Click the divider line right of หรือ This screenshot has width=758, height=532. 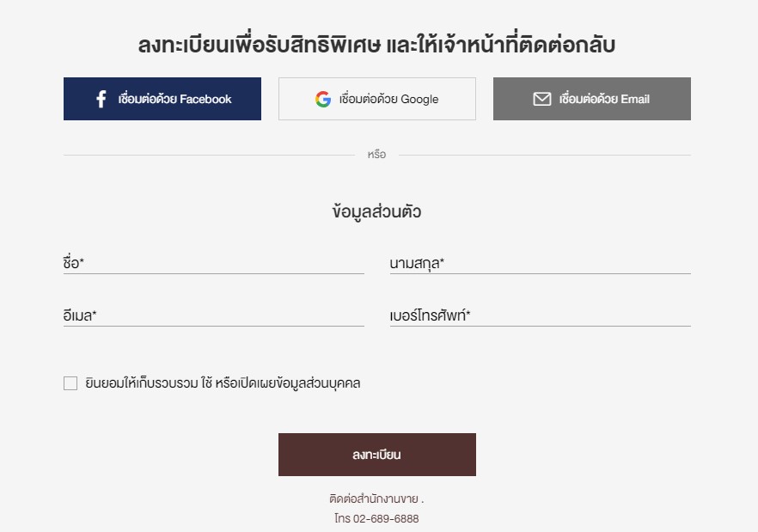tap(544, 156)
